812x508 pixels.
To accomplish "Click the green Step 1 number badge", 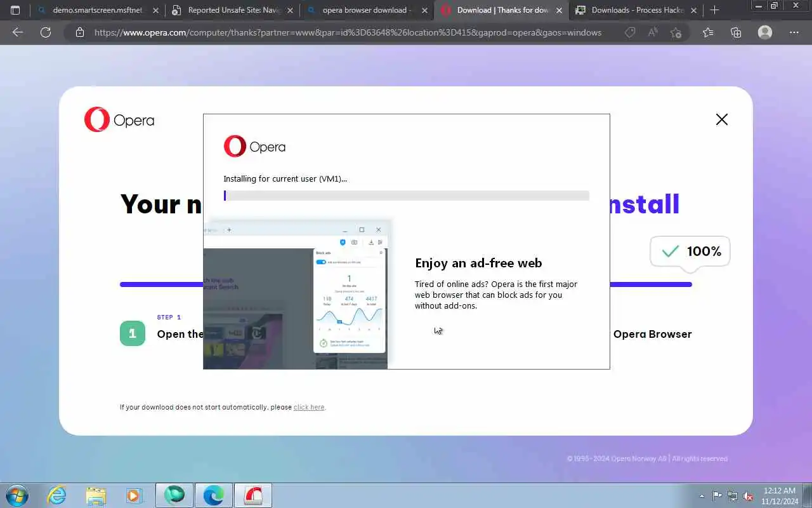I will pos(133,333).
